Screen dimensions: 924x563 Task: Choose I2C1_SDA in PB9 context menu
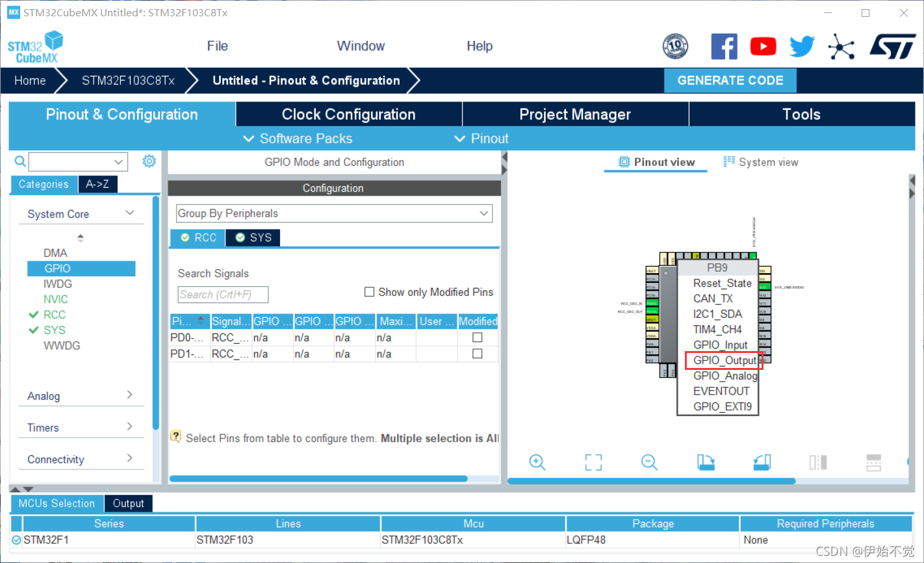(x=717, y=313)
